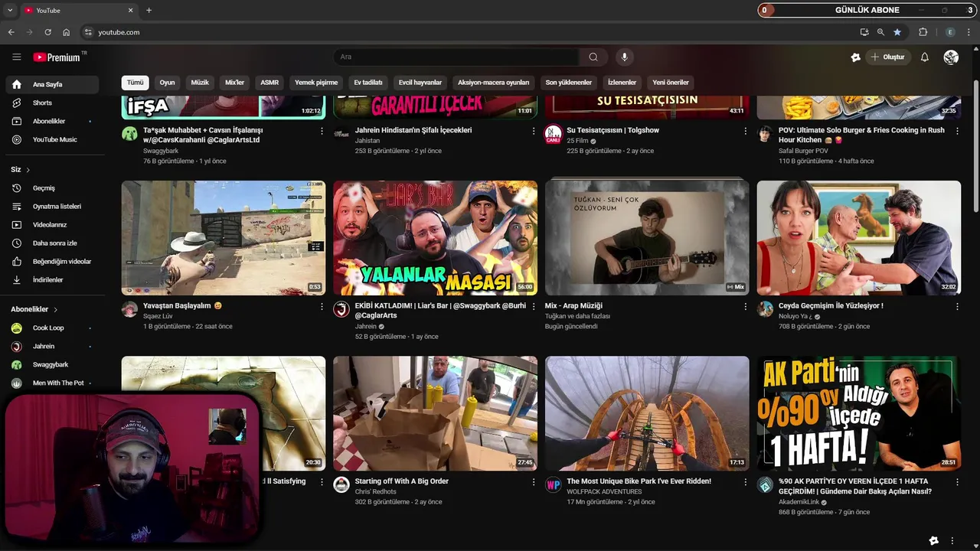Open more options for Su Tesisatçısısın video

[746, 131]
